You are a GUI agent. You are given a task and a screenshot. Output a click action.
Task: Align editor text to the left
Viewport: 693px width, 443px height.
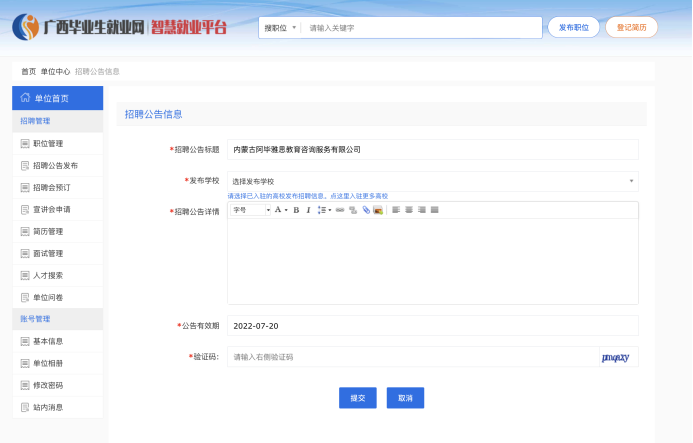point(396,210)
